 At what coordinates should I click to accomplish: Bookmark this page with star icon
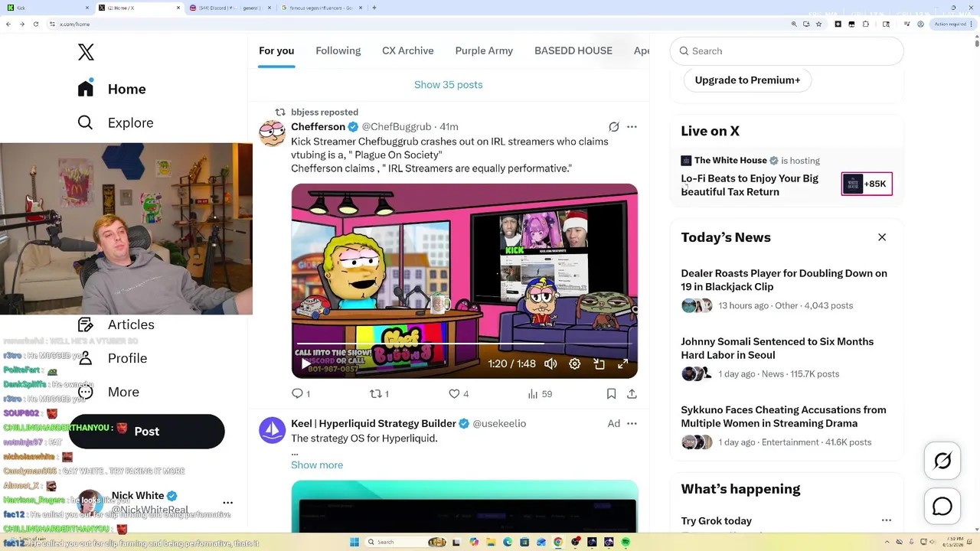(x=820, y=24)
